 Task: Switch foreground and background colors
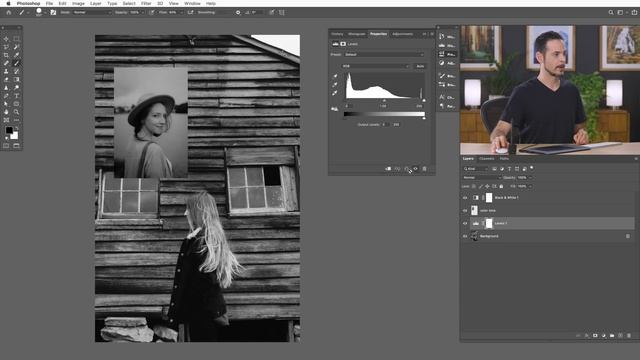coord(17,128)
